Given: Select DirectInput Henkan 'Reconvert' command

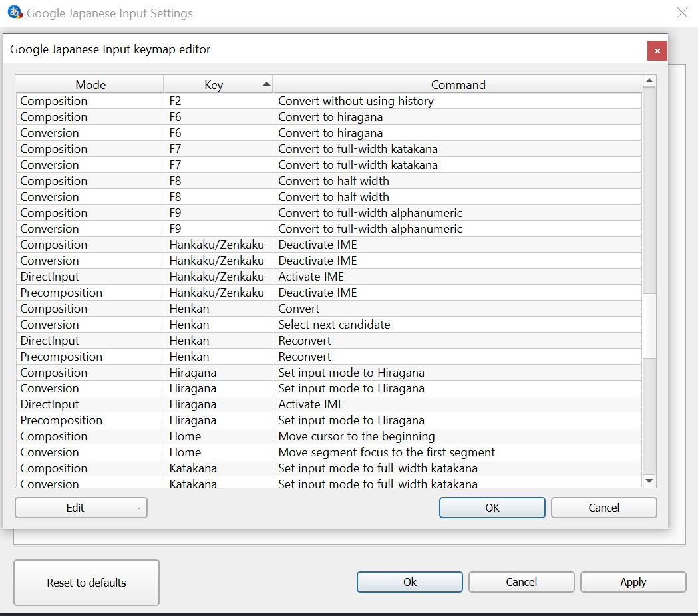Looking at the screenshot, I should coord(458,341).
